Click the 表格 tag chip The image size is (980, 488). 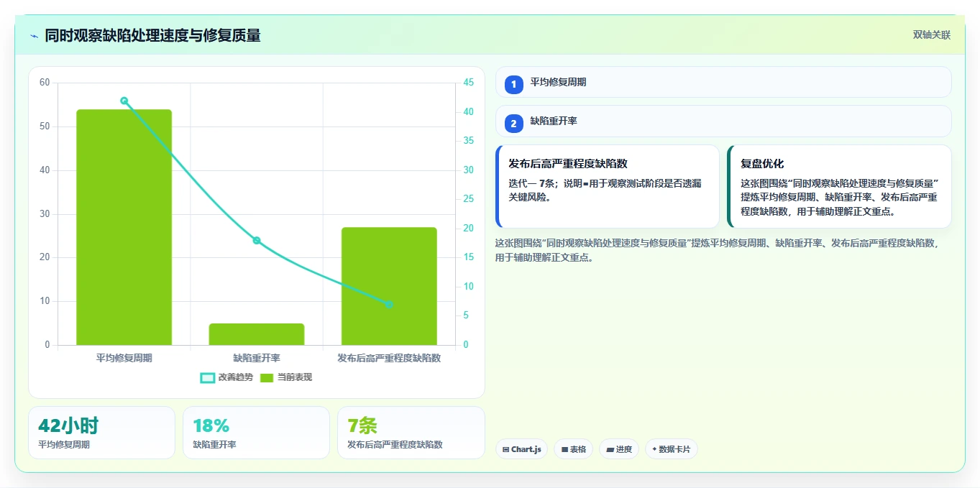click(x=573, y=449)
